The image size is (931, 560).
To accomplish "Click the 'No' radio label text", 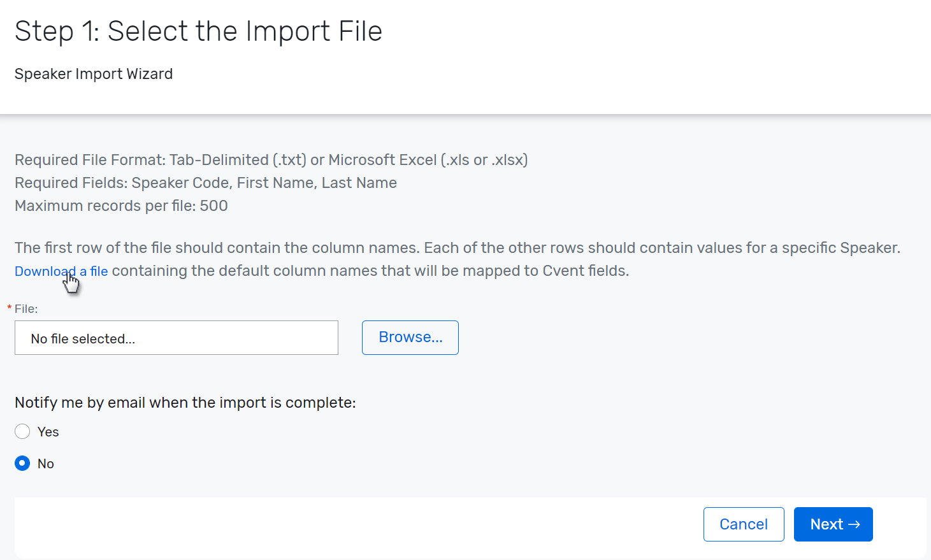I will click(x=46, y=464).
